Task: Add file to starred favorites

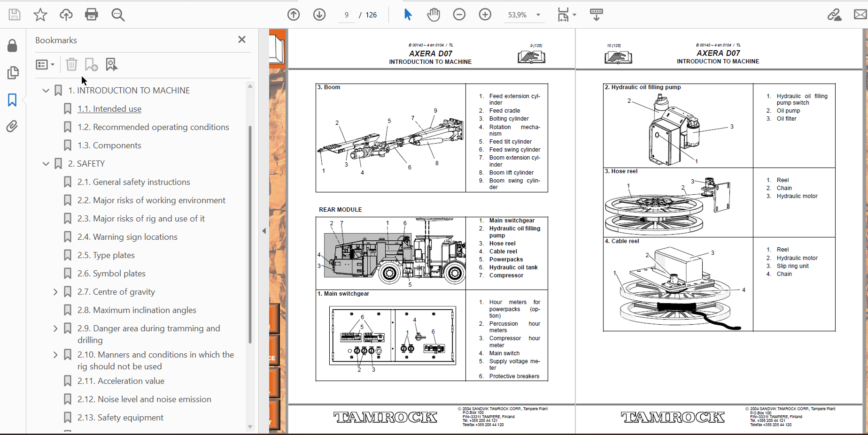Action: point(40,15)
